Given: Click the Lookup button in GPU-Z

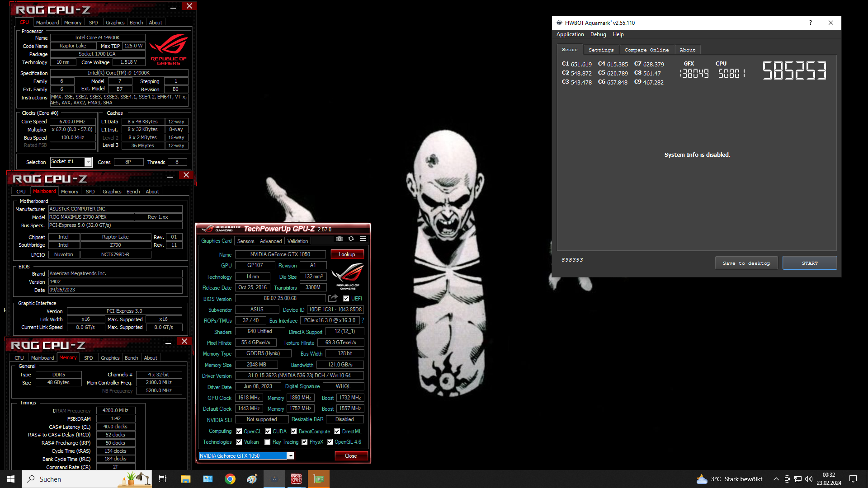Looking at the screenshot, I should 347,254.
